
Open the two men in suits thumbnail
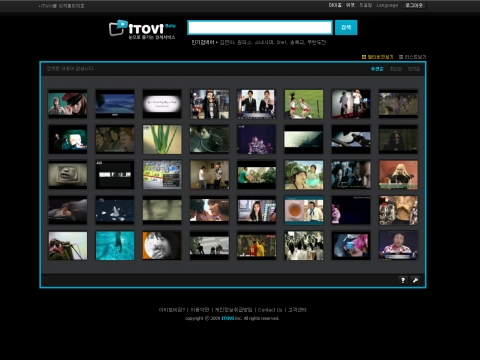256,104
